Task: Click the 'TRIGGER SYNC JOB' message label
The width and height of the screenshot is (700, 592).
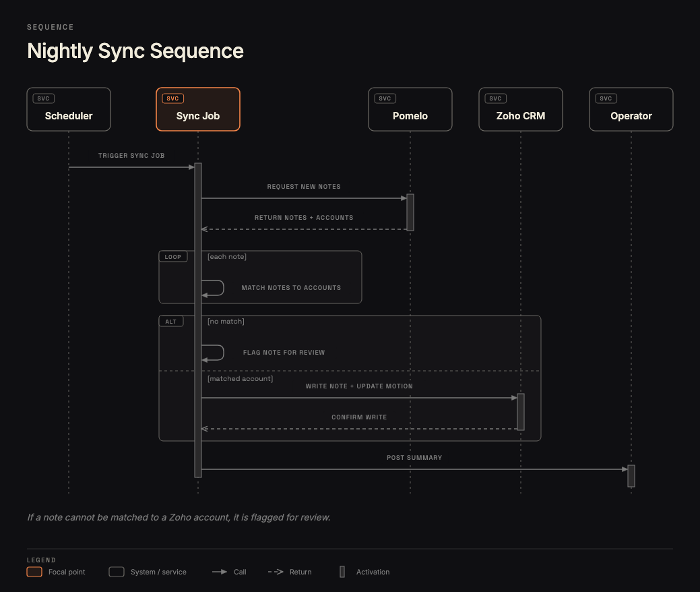Action: pyautogui.click(x=131, y=156)
